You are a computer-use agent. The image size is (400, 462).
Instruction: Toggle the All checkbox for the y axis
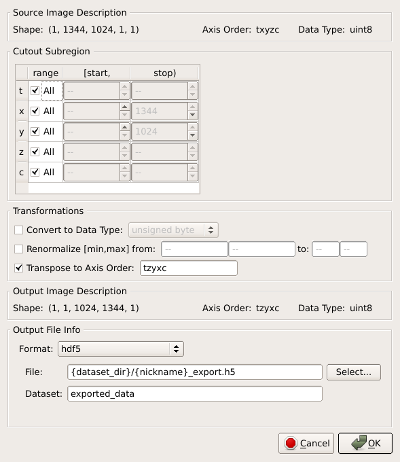click(35, 131)
